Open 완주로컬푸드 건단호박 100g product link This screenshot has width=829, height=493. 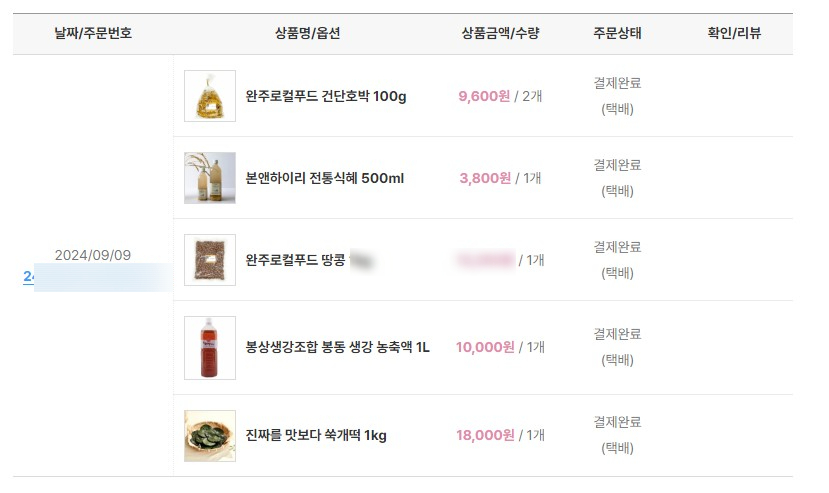point(326,96)
